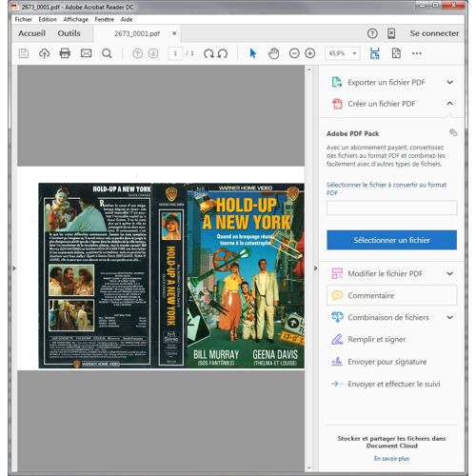Click Se connecter to sign in
This screenshot has width=476, height=476.
(x=434, y=33)
